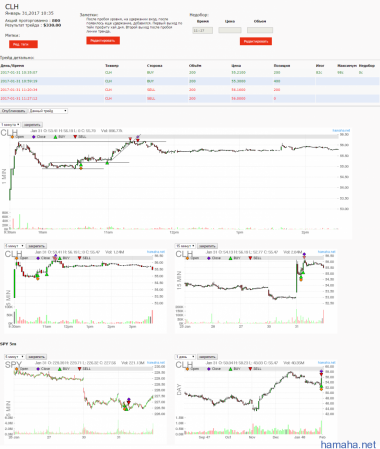Expand the publish scope dropdown next to Опубликовать
Screen dimensions: 380x449
coord(48,111)
